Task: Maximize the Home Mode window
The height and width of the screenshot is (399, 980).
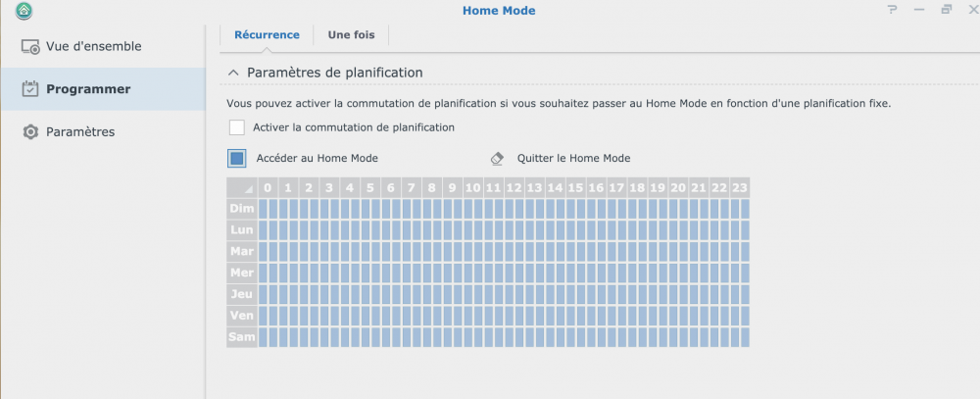Action: pos(946,11)
